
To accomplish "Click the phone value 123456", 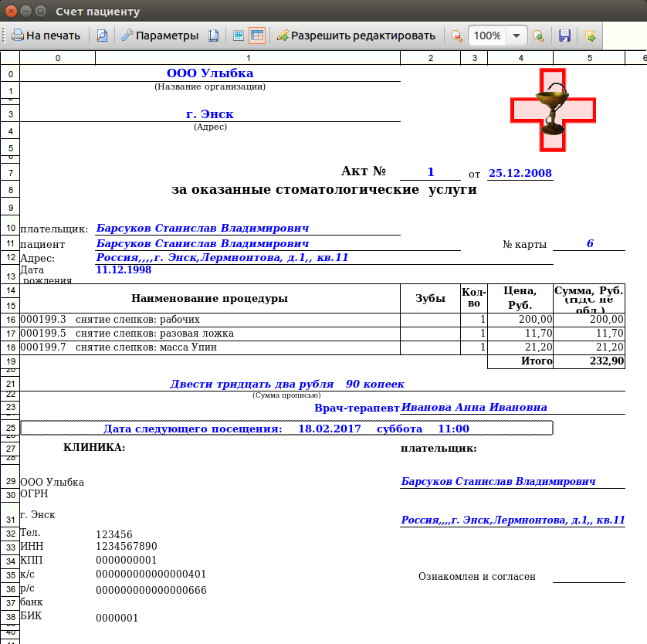I will 114,534.
